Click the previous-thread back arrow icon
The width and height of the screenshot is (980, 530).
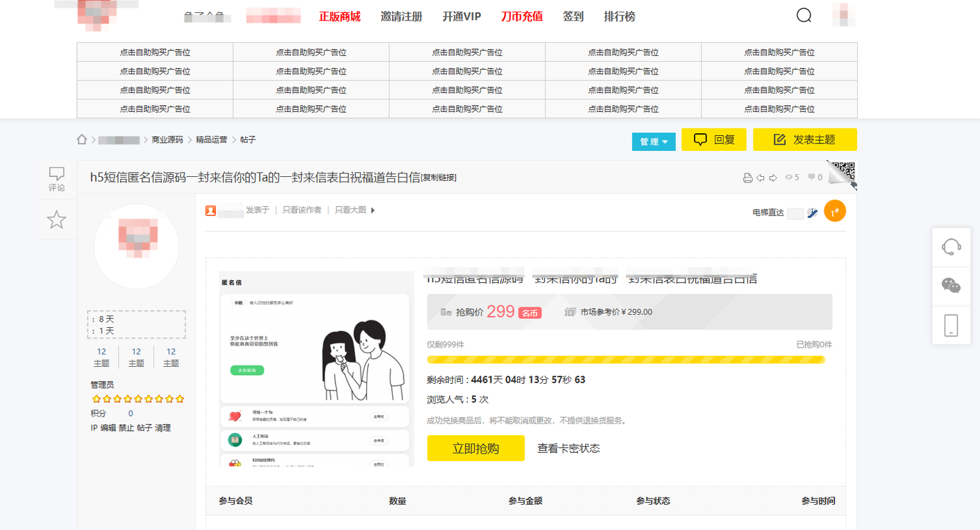click(x=760, y=178)
